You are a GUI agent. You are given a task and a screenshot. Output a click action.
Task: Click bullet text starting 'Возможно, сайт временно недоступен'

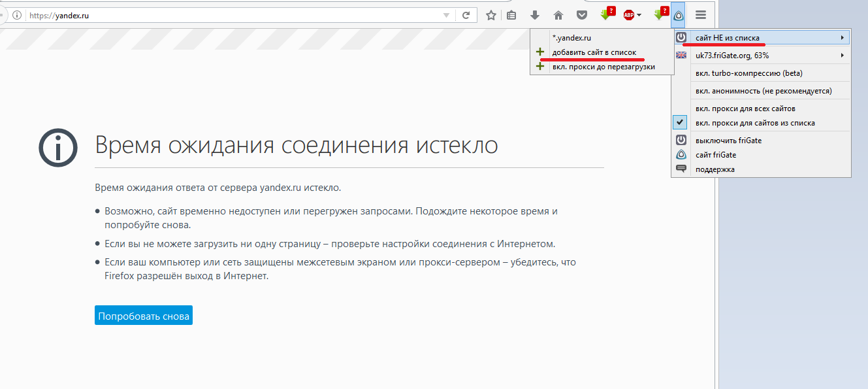pos(331,218)
